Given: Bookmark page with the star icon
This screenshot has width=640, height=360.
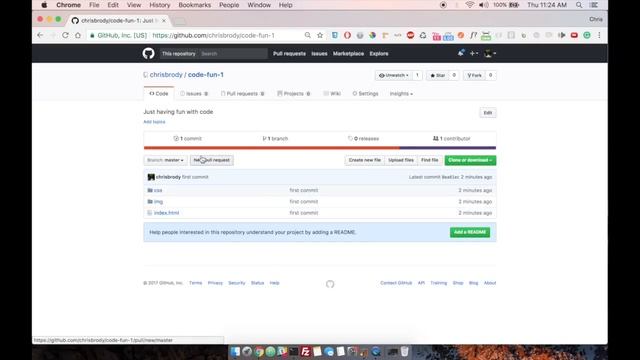Looking at the screenshot, I should (x=320, y=36).
